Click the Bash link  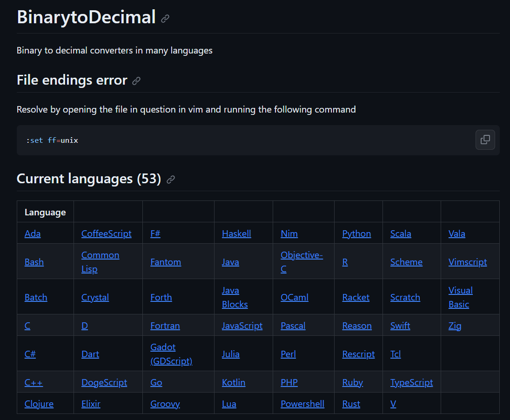click(x=34, y=262)
